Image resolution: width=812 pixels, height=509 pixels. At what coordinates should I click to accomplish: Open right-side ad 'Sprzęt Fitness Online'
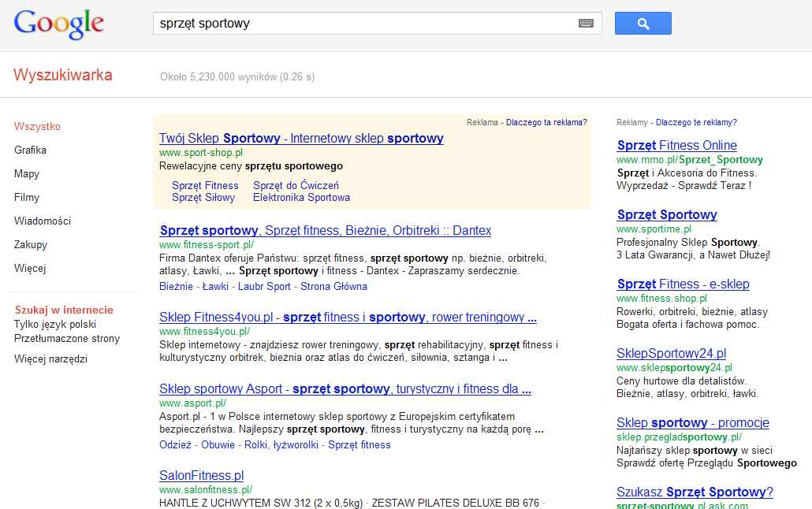click(677, 146)
